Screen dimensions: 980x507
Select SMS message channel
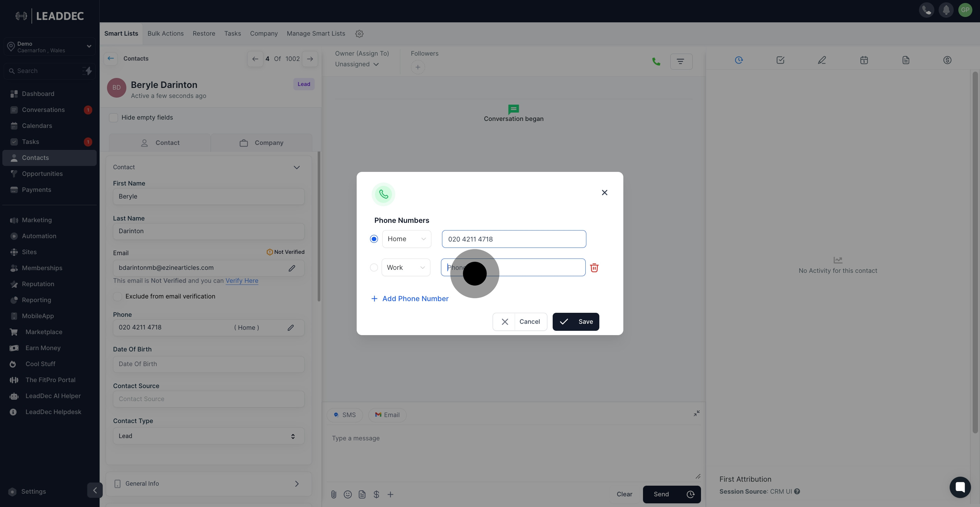coord(345,415)
